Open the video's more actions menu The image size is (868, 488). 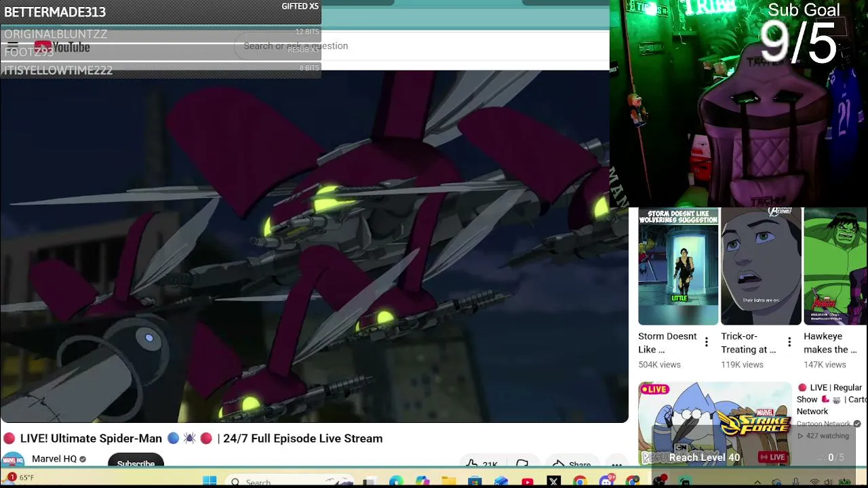point(616,464)
